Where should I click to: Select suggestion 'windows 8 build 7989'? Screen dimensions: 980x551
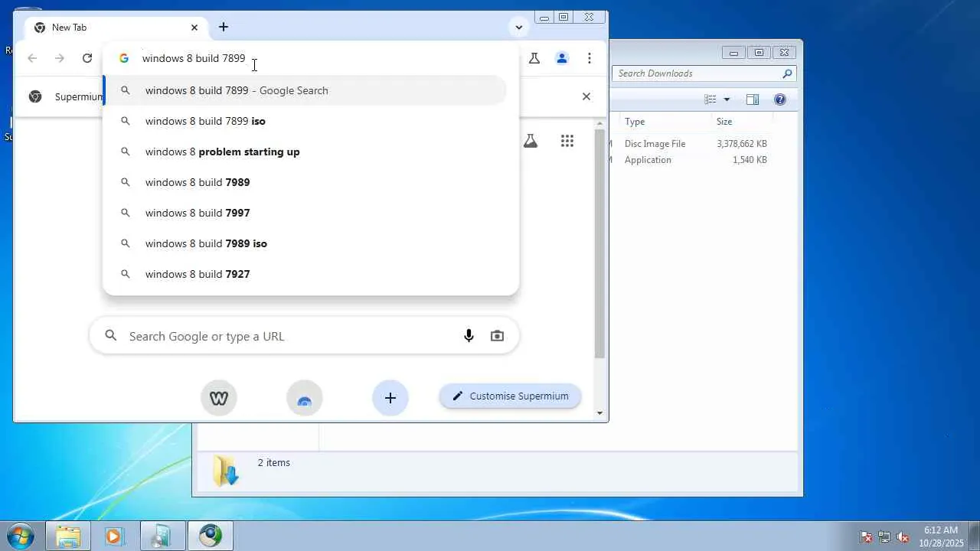coord(305,182)
